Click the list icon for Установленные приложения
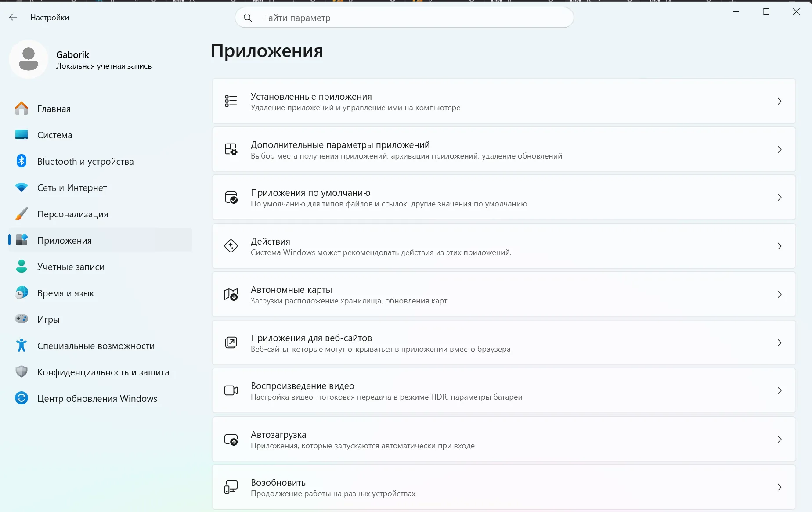 coord(231,101)
